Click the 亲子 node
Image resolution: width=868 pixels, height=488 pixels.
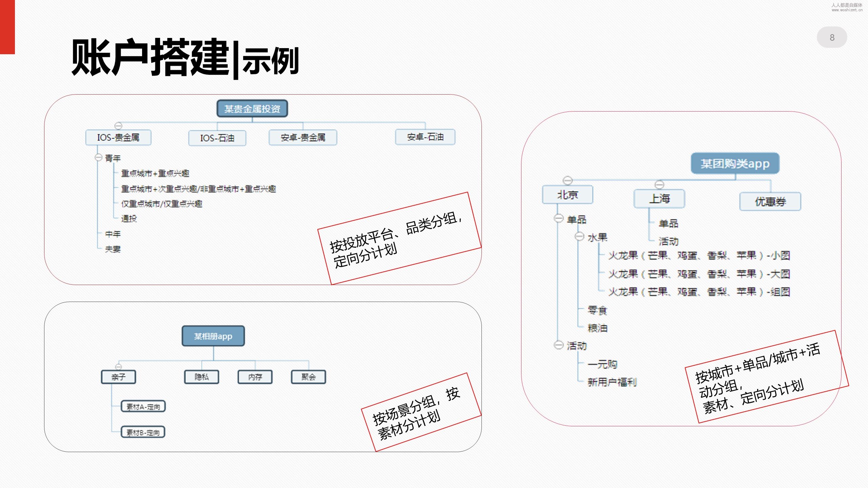pos(119,377)
